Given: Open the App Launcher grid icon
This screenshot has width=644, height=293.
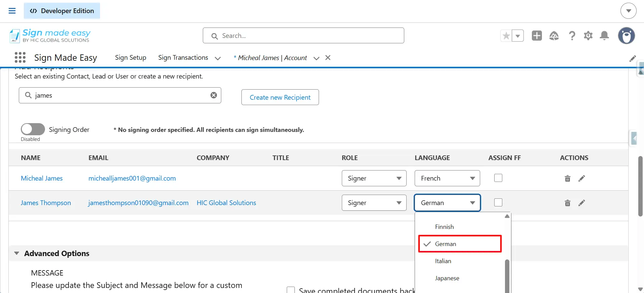Looking at the screenshot, I should pyautogui.click(x=20, y=57).
